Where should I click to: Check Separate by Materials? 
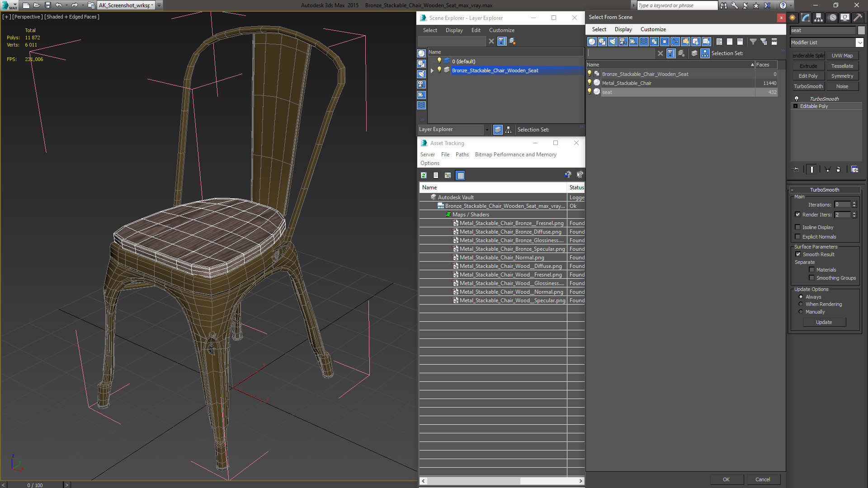811,270
